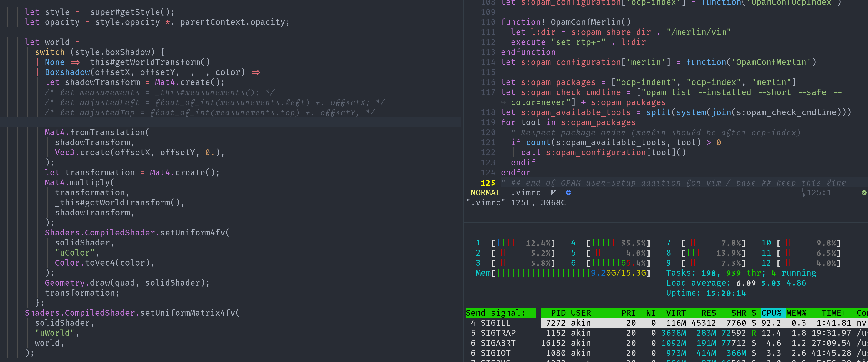Click the .vimrc filename in statusline
868x362 pixels.
tap(526, 193)
